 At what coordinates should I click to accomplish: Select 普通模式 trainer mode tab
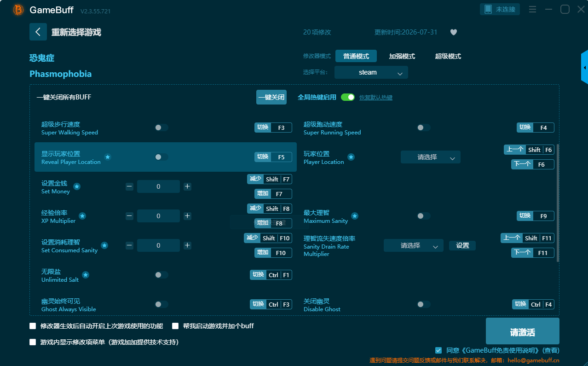pyautogui.click(x=356, y=56)
